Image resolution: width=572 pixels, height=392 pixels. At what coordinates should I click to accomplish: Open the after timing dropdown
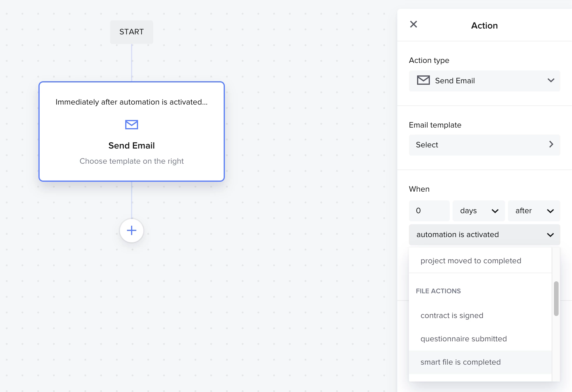(x=534, y=211)
